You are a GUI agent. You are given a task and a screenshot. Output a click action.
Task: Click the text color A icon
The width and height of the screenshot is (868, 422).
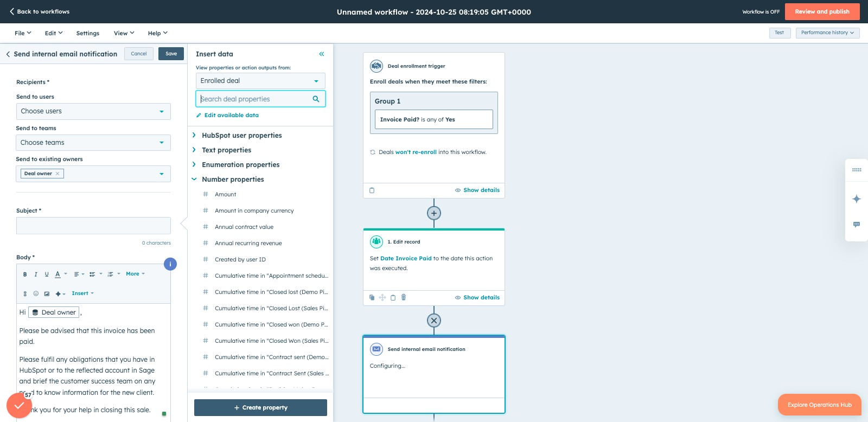pos(58,274)
